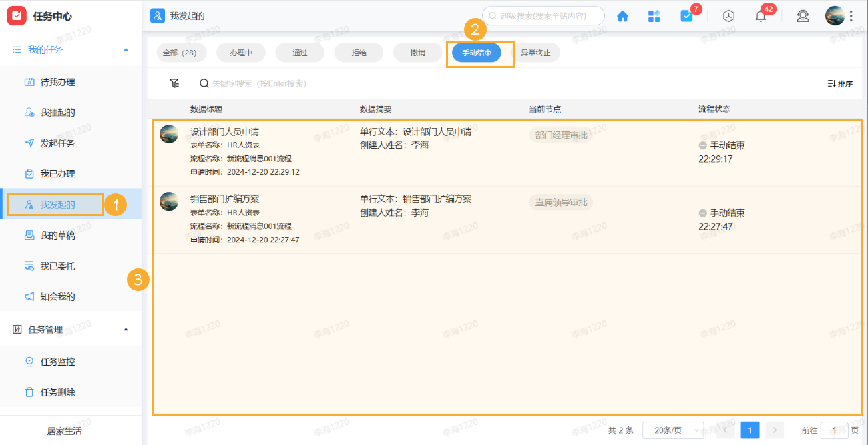Collapse the 我的任务 section
Screen dimensions: 868x445
(124, 49)
